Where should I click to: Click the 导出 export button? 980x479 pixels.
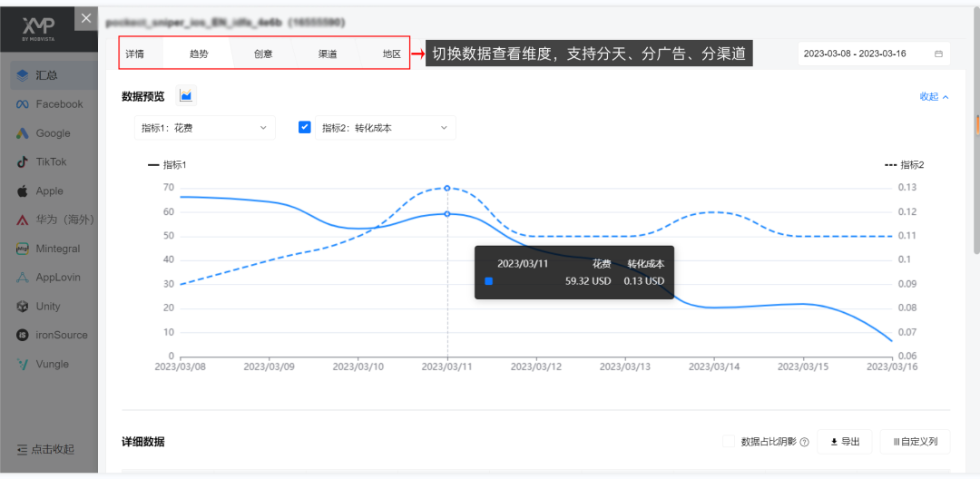[x=845, y=442]
